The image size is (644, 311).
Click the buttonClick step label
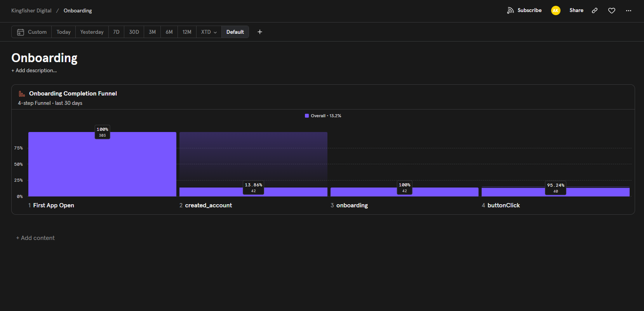[503, 205]
